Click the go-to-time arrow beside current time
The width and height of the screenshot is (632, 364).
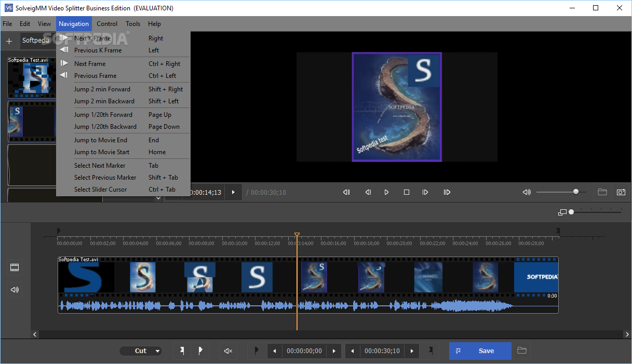(x=233, y=192)
